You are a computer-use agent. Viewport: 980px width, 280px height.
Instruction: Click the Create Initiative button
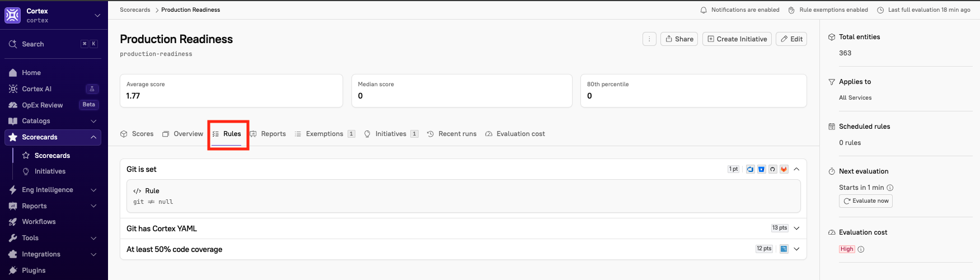[737, 39]
